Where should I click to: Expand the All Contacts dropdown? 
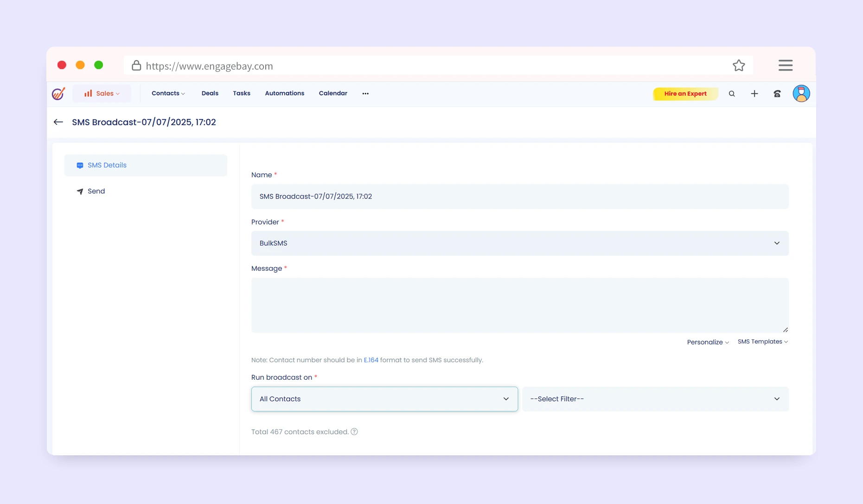[x=384, y=399]
